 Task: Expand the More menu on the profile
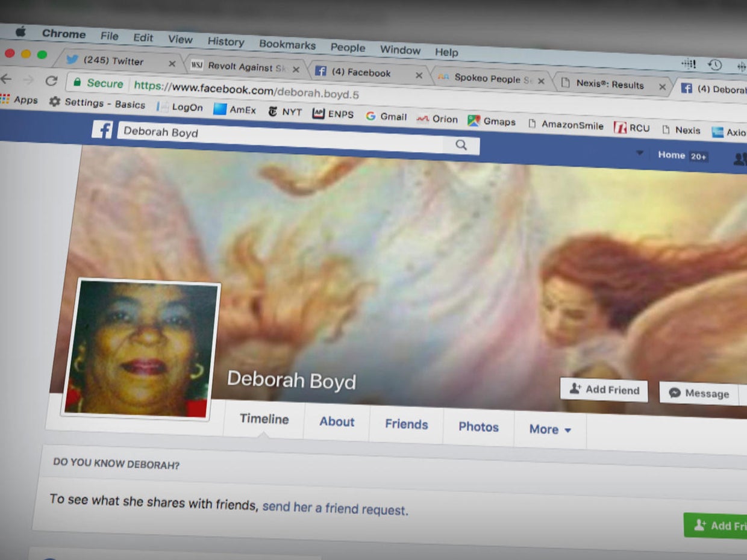(x=548, y=429)
